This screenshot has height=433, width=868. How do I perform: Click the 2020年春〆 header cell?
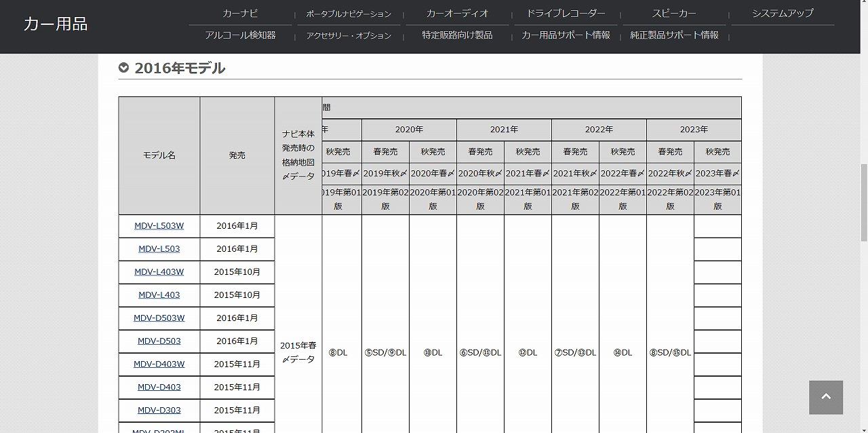[x=433, y=174]
